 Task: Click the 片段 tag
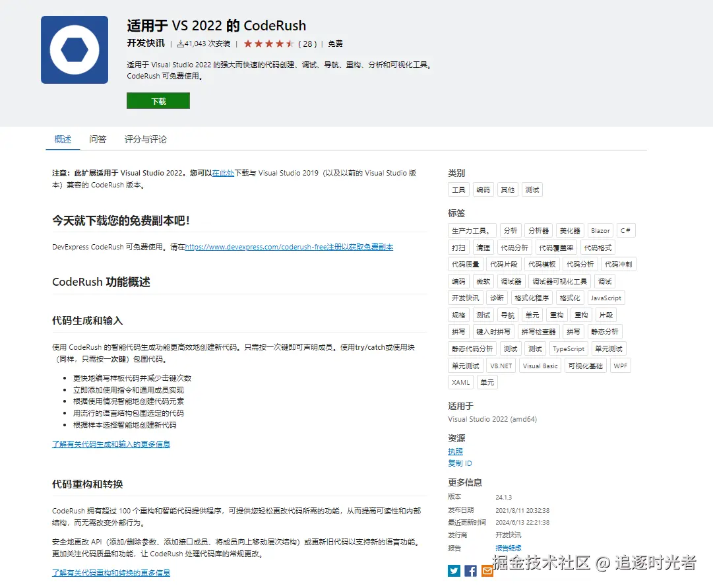[x=605, y=315]
